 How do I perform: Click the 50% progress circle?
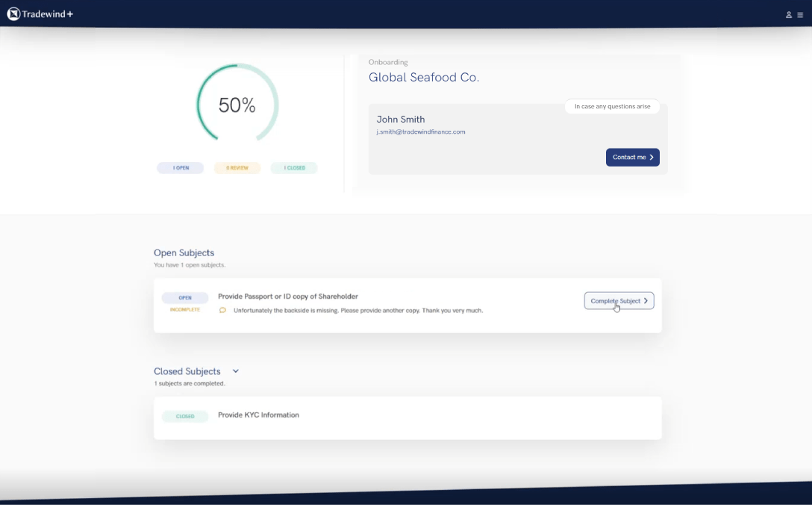click(237, 105)
